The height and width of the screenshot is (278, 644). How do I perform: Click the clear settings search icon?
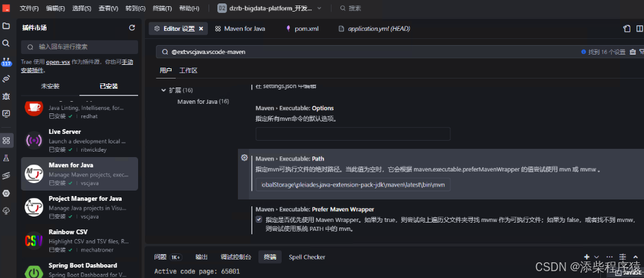pyautogui.click(x=632, y=52)
